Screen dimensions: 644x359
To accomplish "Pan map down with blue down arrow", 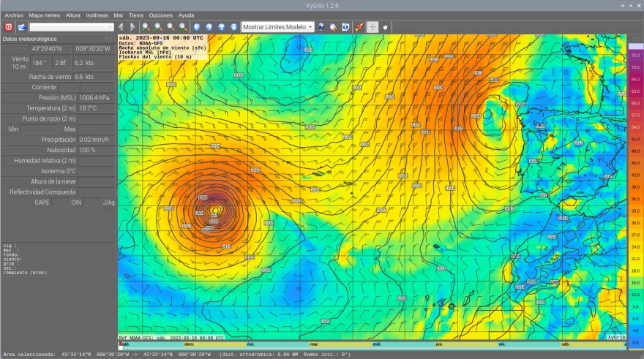I will [x=233, y=26].
